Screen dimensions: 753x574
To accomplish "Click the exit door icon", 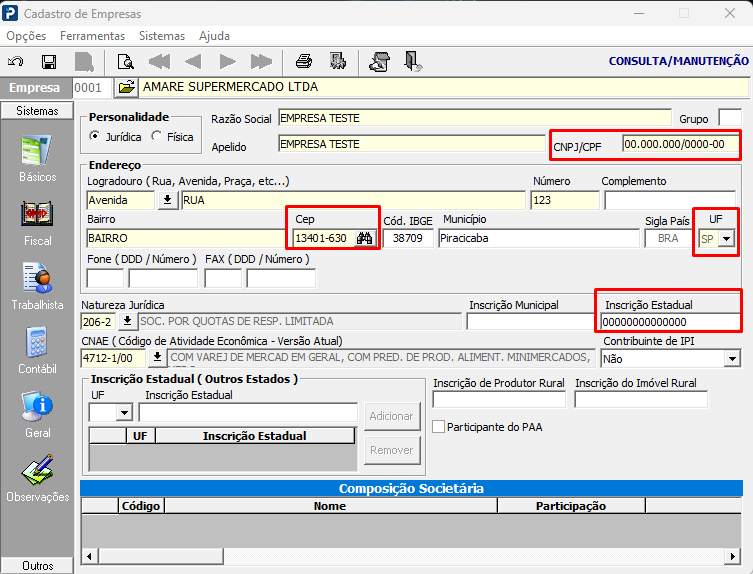I will pyautogui.click(x=413, y=62).
